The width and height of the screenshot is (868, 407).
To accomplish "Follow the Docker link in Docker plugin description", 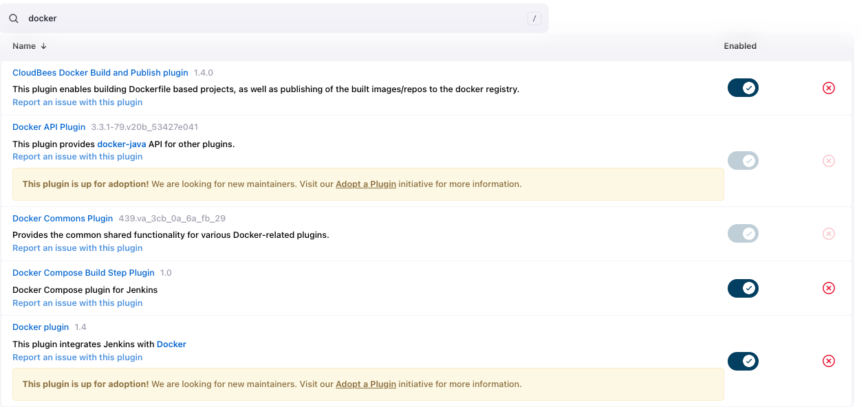I will pyautogui.click(x=171, y=344).
